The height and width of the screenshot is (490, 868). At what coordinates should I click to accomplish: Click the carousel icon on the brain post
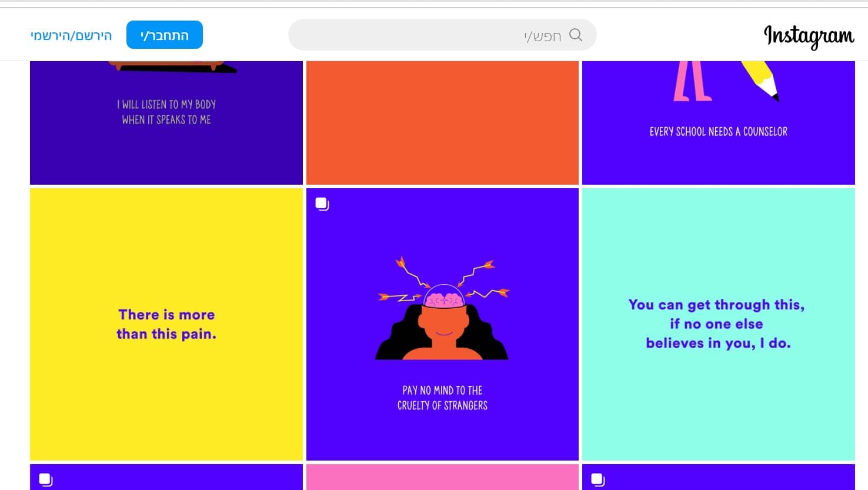322,204
